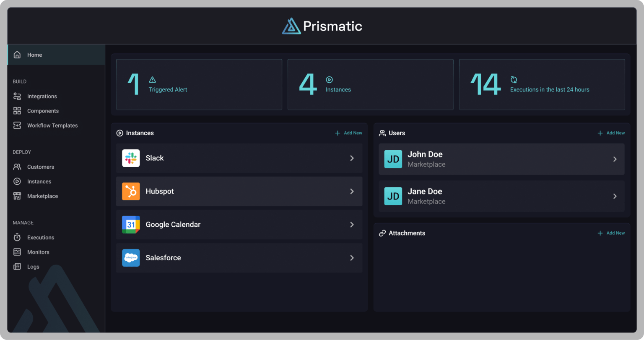Click the Hubspot app icon
Screen dimensions: 644x343
(x=131, y=191)
